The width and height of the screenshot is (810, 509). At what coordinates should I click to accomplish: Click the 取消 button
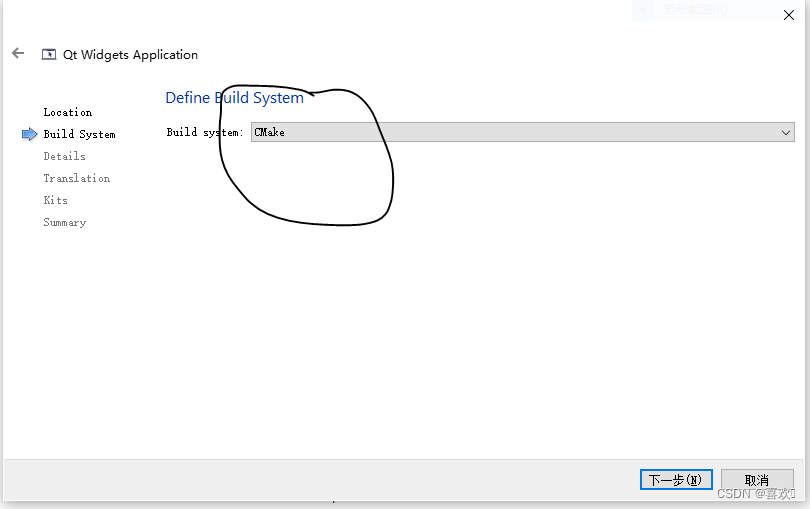(x=757, y=480)
